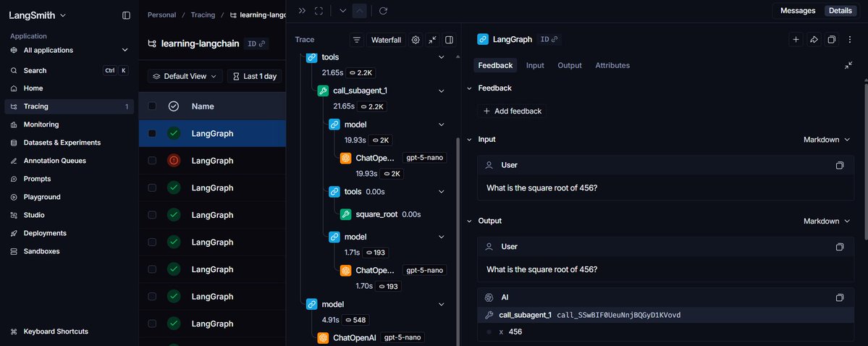This screenshot has width=868, height=346.
Task: Copy the learning-langchain project ID
Action: (256, 43)
